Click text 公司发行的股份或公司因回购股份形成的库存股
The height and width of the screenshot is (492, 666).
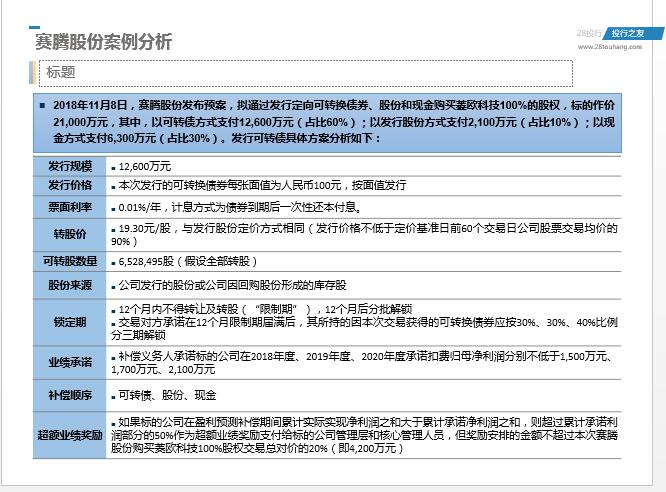(232, 285)
